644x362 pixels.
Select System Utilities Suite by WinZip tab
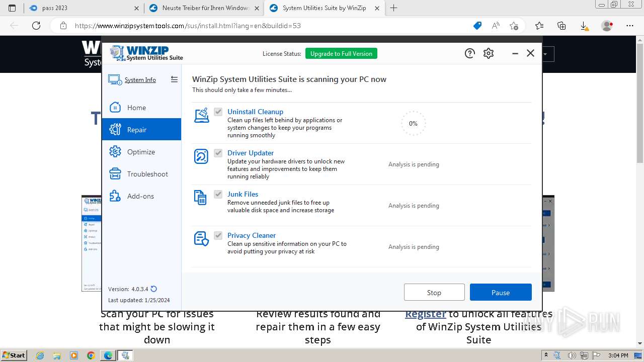click(324, 8)
